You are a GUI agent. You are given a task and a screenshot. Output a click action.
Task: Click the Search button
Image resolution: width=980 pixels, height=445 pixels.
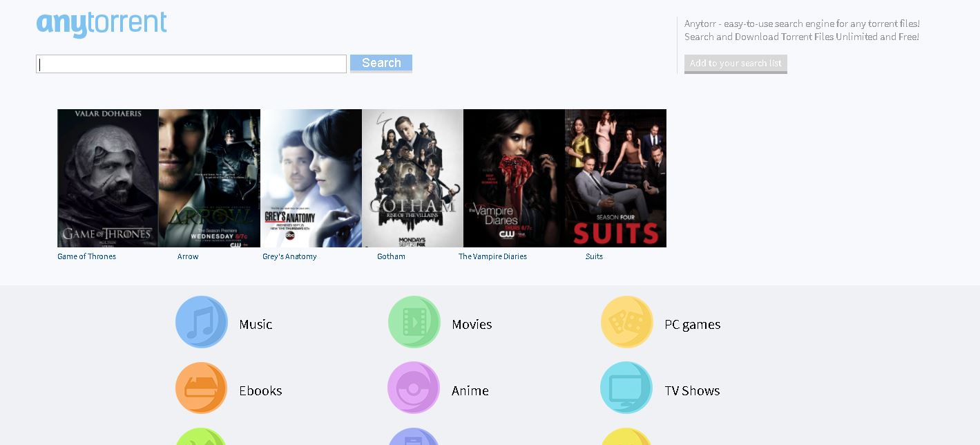(x=381, y=63)
